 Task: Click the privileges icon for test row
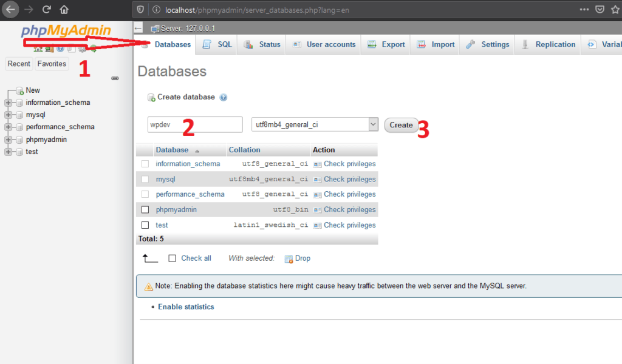tap(317, 225)
